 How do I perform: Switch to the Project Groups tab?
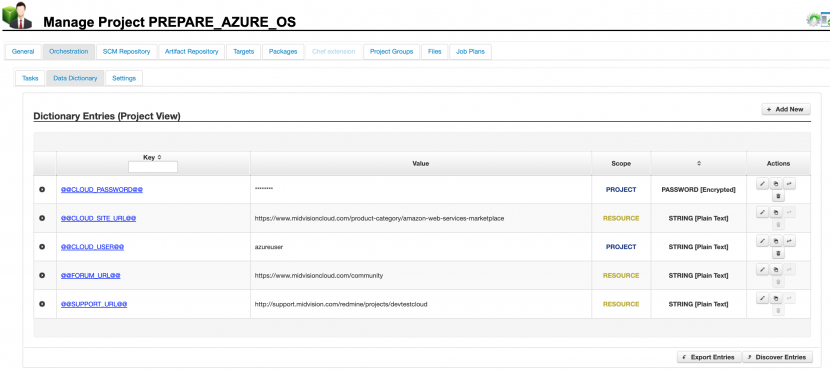pos(392,52)
